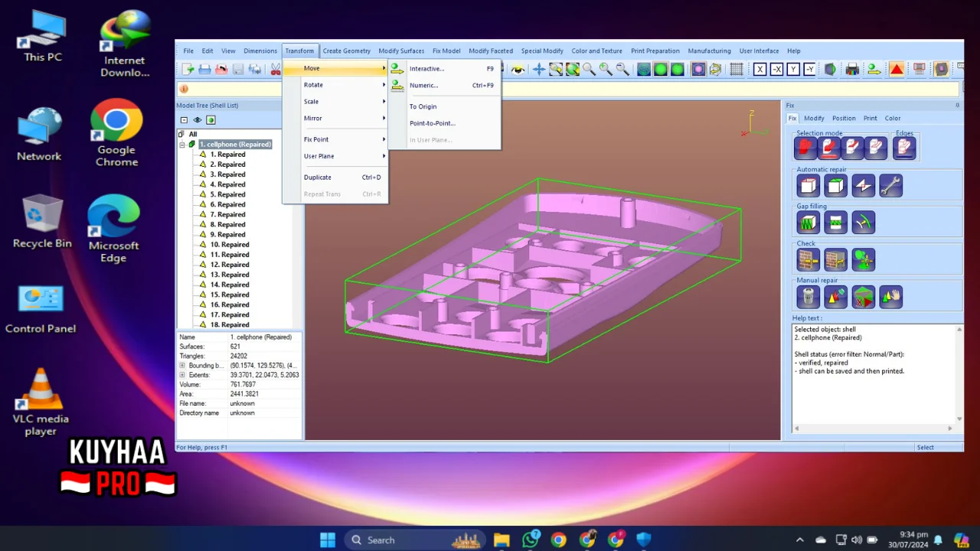Open VLC media player desktop shortcut
The height and width of the screenshot is (551, 980).
coord(41,403)
